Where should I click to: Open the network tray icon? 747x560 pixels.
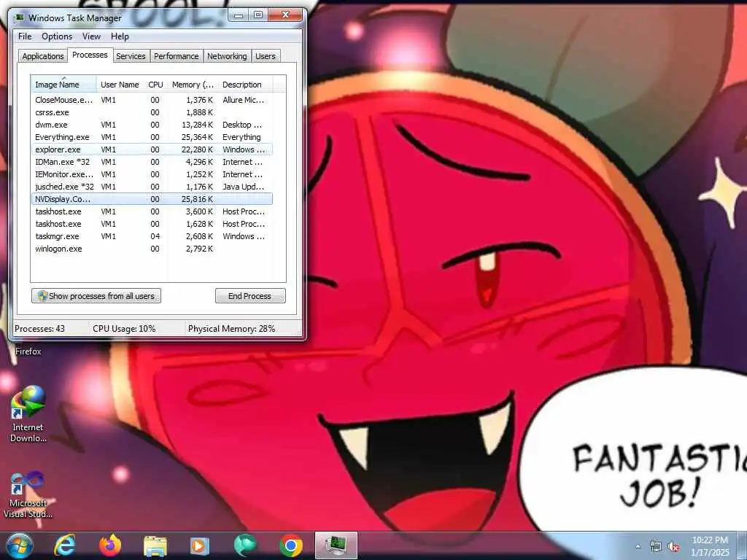pos(656,547)
